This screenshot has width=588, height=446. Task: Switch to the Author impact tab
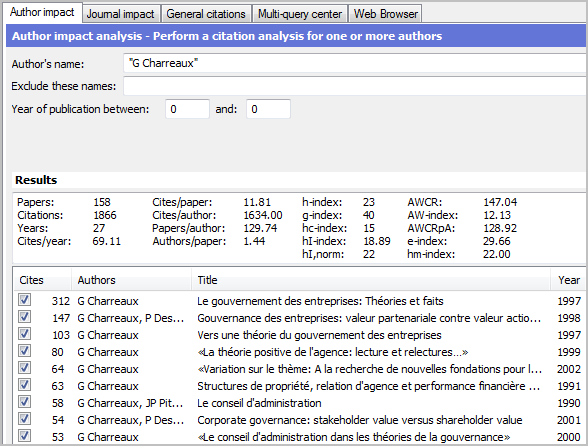[42, 12]
